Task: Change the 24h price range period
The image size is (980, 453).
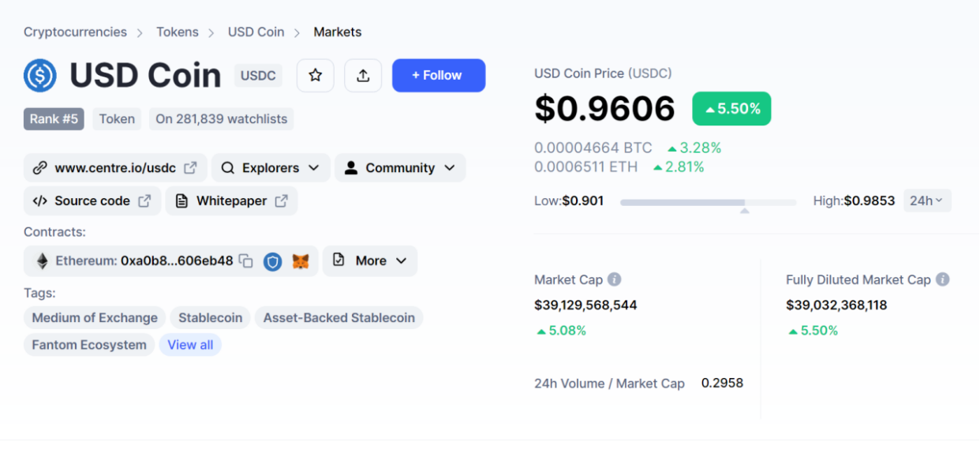Action: 927,201
